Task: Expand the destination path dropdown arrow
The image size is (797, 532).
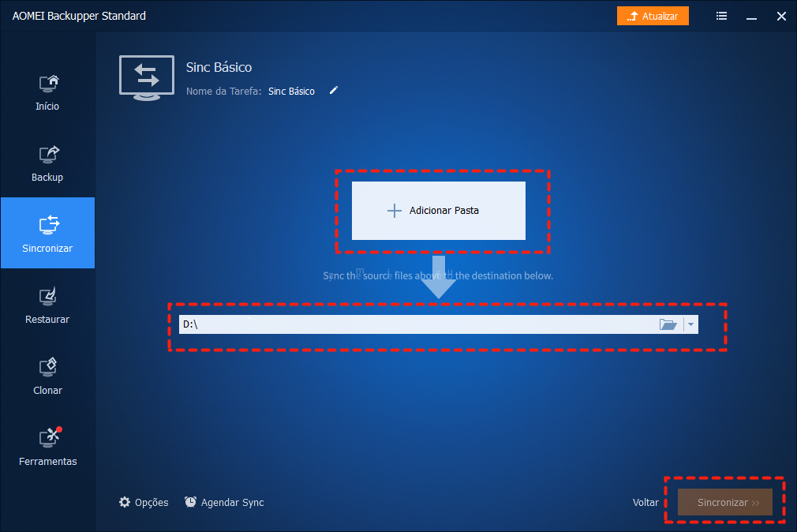Action: click(x=690, y=324)
